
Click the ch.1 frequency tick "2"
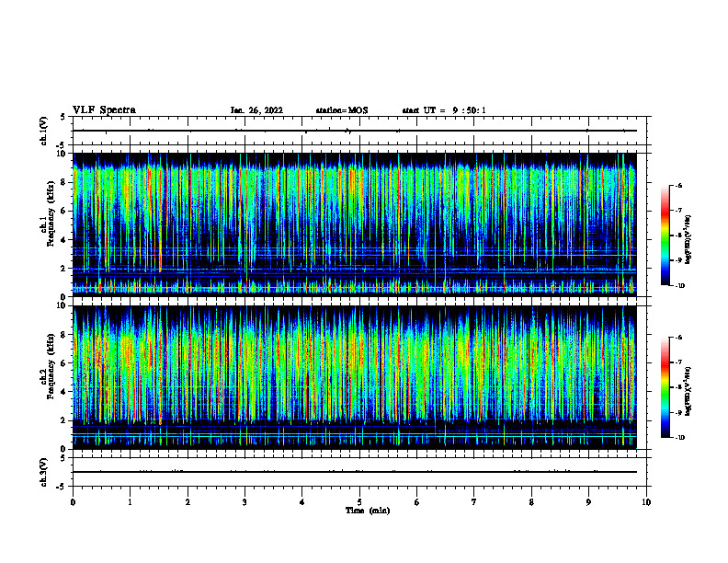[63, 269]
